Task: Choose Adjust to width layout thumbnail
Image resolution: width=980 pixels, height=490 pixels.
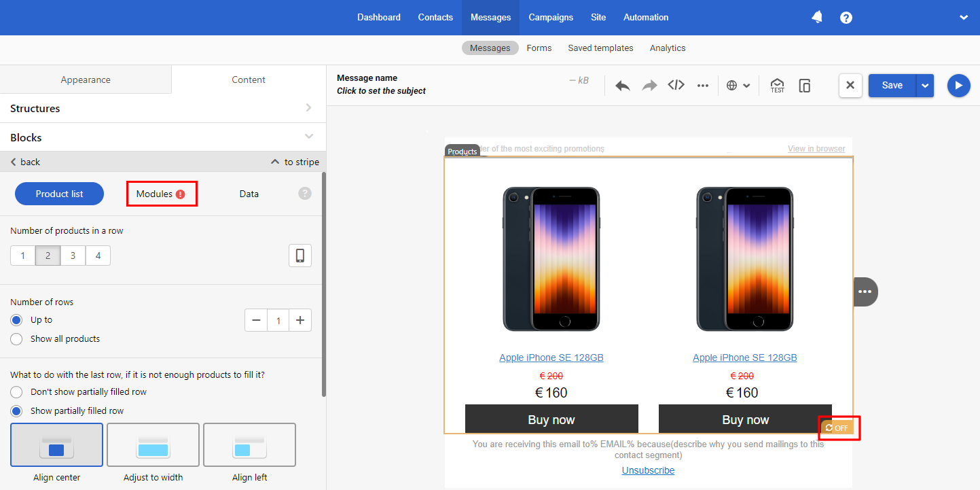Action: click(x=153, y=445)
